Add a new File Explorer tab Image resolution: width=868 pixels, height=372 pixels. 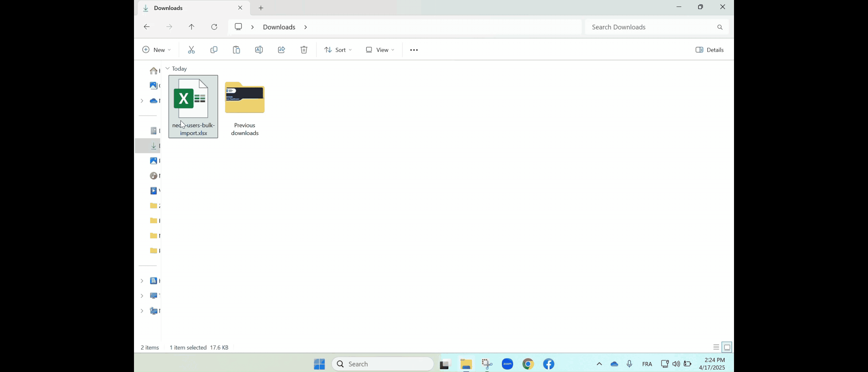(x=261, y=8)
